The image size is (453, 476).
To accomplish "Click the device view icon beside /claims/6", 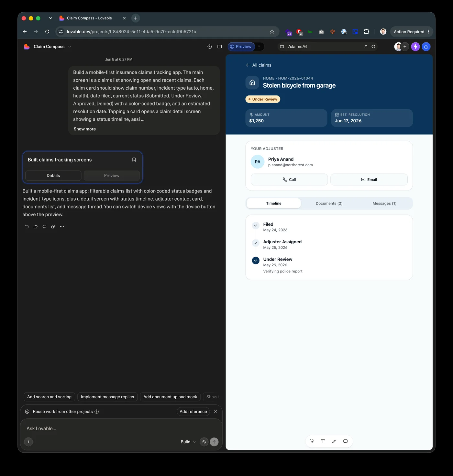I will [282, 47].
